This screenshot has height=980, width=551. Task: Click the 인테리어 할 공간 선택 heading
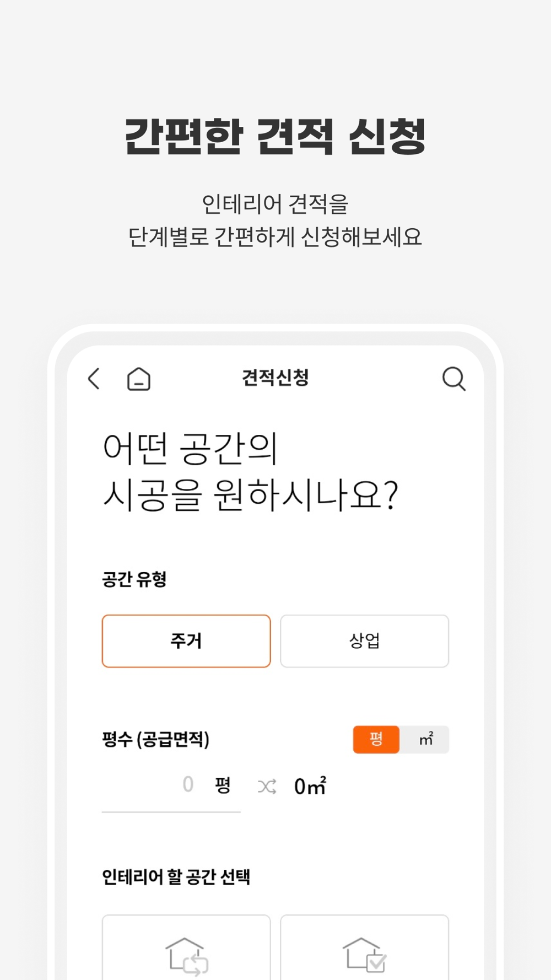click(176, 876)
